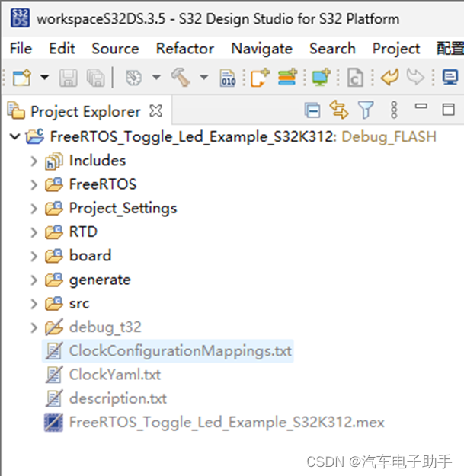This screenshot has width=464, height=476.
Task: Click the yellow back arrow icon
Action: (x=390, y=77)
